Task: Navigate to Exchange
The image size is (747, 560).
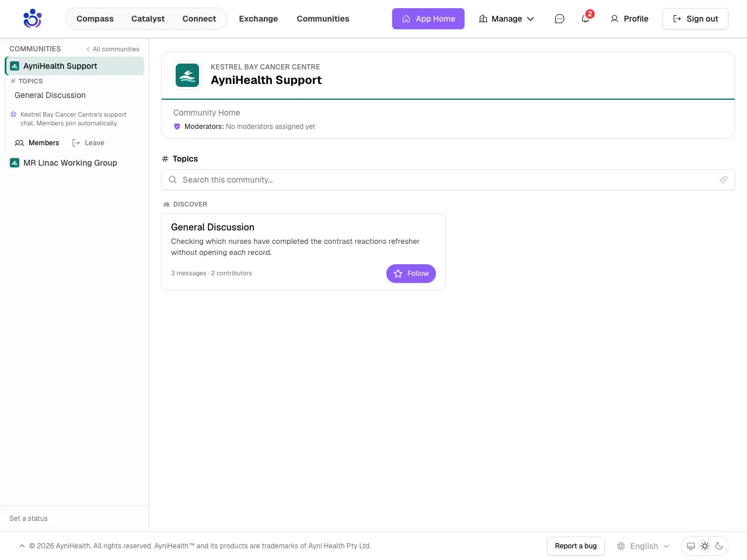Action: pyautogui.click(x=259, y=19)
